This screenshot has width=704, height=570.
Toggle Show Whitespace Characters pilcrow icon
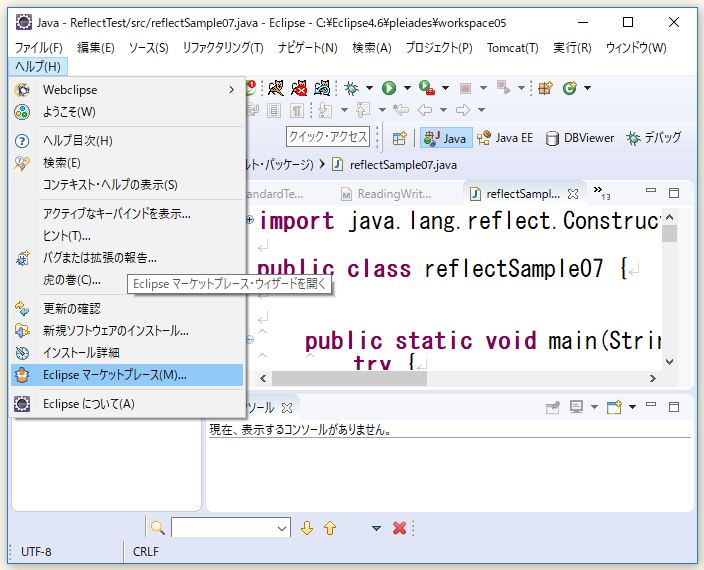tap(297, 110)
